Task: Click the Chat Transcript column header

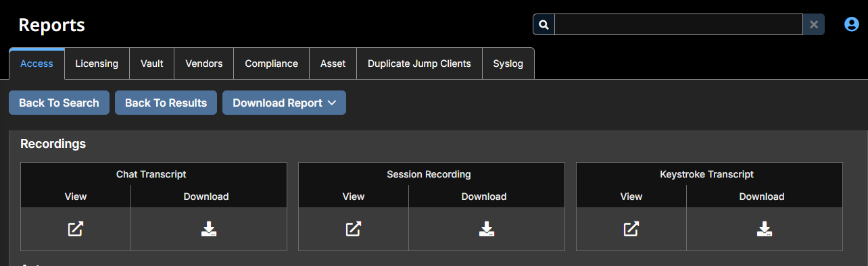Action: pyautogui.click(x=151, y=174)
